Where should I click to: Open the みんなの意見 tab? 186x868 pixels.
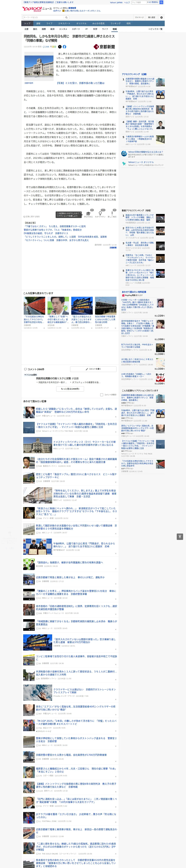[x=99, y=24]
